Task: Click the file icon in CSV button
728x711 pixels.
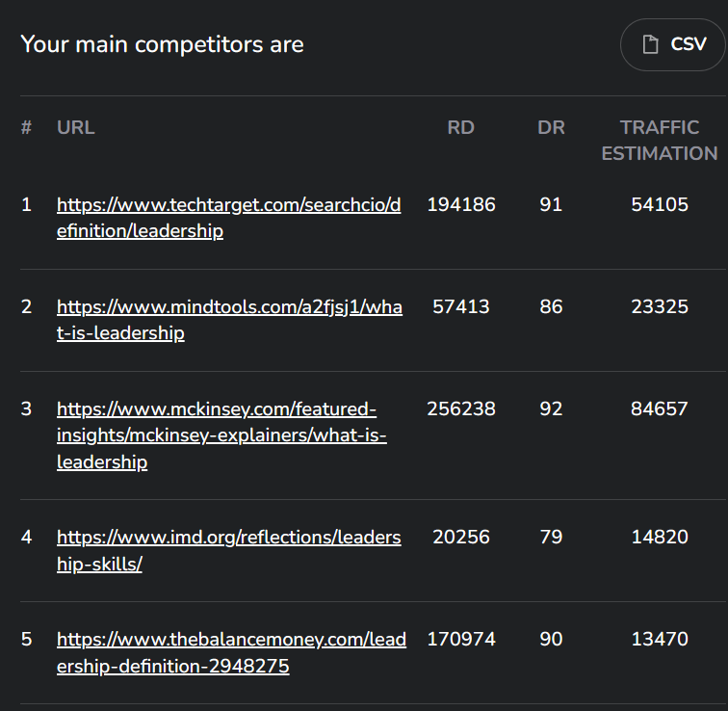Action: [x=650, y=44]
